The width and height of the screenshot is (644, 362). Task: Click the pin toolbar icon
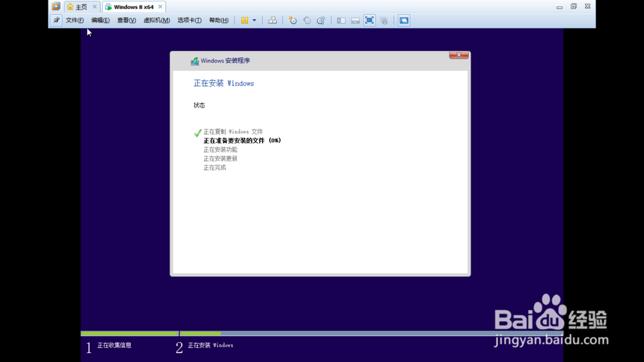point(56,20)
